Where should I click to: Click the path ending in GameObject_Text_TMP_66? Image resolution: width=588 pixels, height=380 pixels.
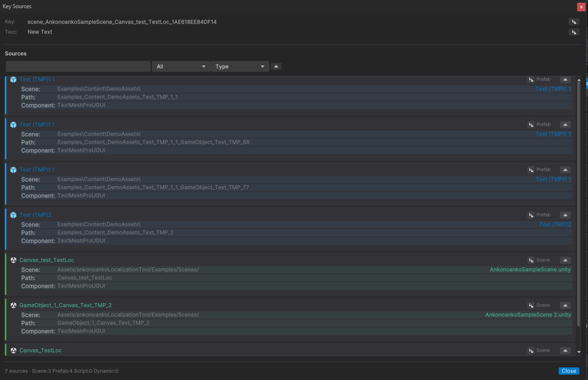153,142
